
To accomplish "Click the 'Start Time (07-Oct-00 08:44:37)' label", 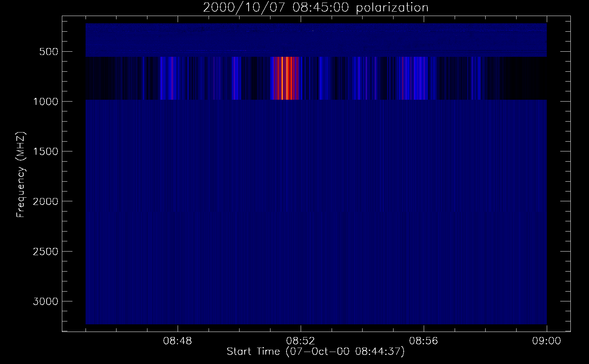I will 316,352.
